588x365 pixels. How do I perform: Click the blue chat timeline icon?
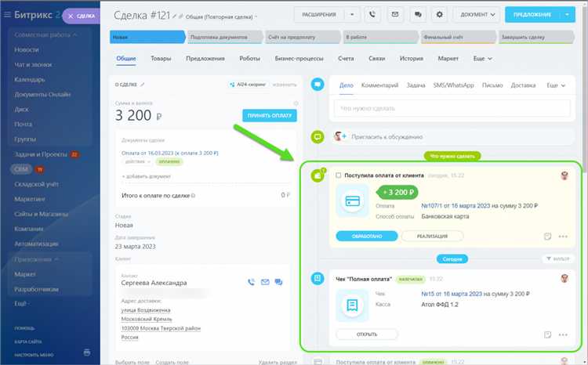coord(318,85)
